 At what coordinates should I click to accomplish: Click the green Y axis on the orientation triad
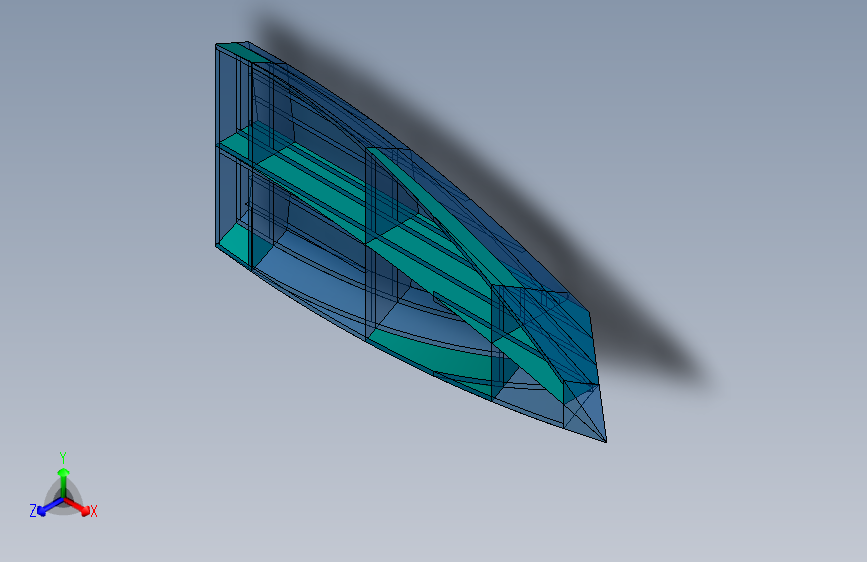tap(64, 483)
